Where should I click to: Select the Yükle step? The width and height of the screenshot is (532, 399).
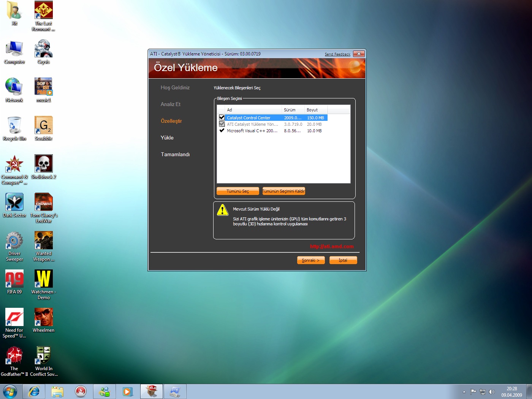pyautogui.click(x=167, y=138)
